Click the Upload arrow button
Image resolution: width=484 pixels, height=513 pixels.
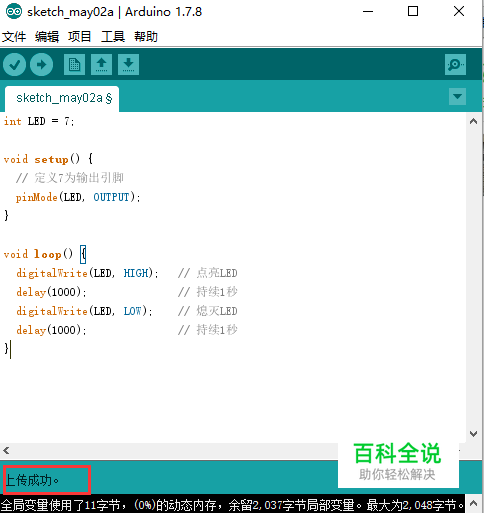(41, 64)
